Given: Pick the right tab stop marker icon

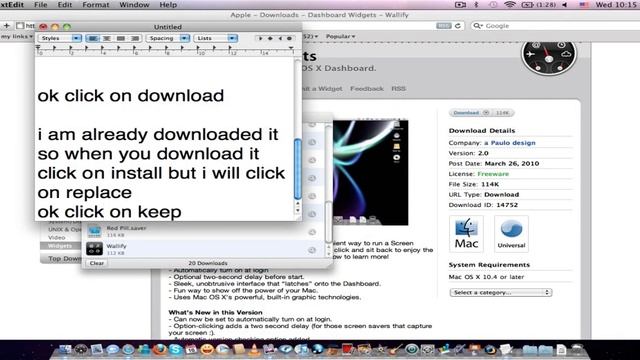Looking at the screenshot, I should click(x=280, y=38).
